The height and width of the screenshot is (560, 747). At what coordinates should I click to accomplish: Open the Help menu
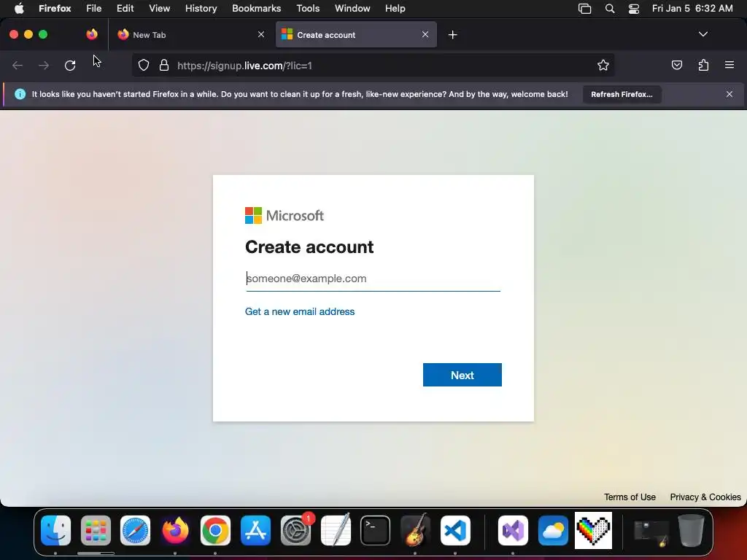(x=395, y=9)
